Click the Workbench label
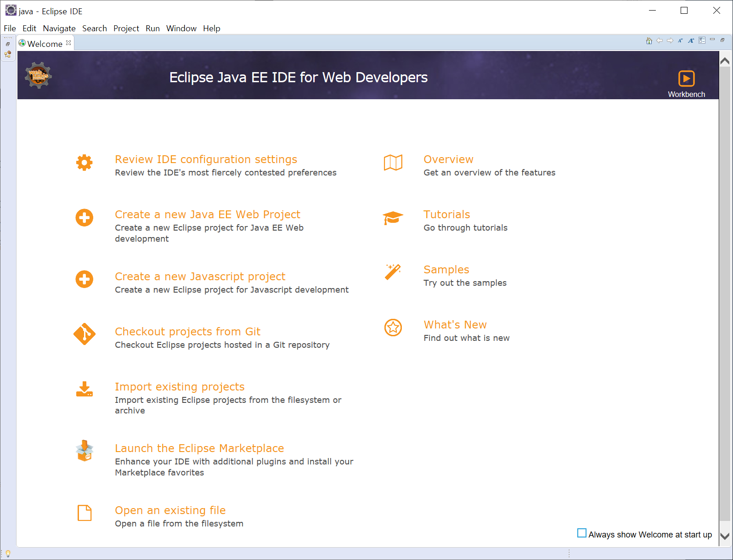The image size is (733, 560). click(x=687, y=94)
